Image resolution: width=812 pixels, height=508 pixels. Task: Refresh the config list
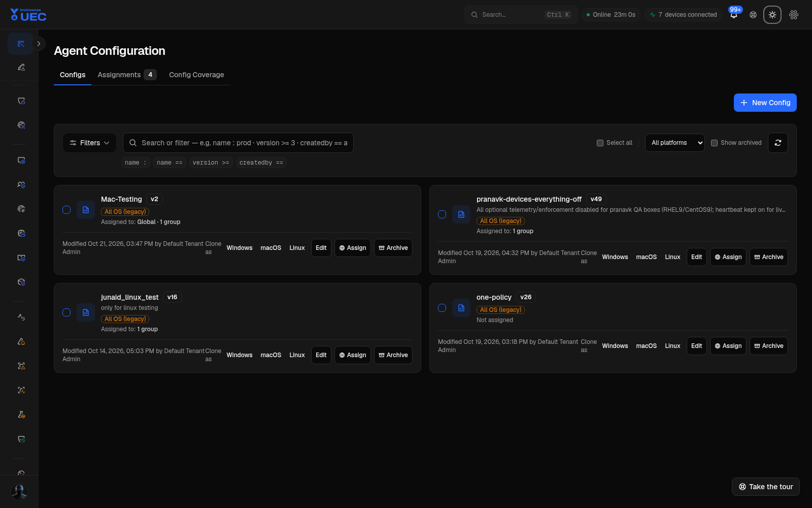(x=778, y=143)
